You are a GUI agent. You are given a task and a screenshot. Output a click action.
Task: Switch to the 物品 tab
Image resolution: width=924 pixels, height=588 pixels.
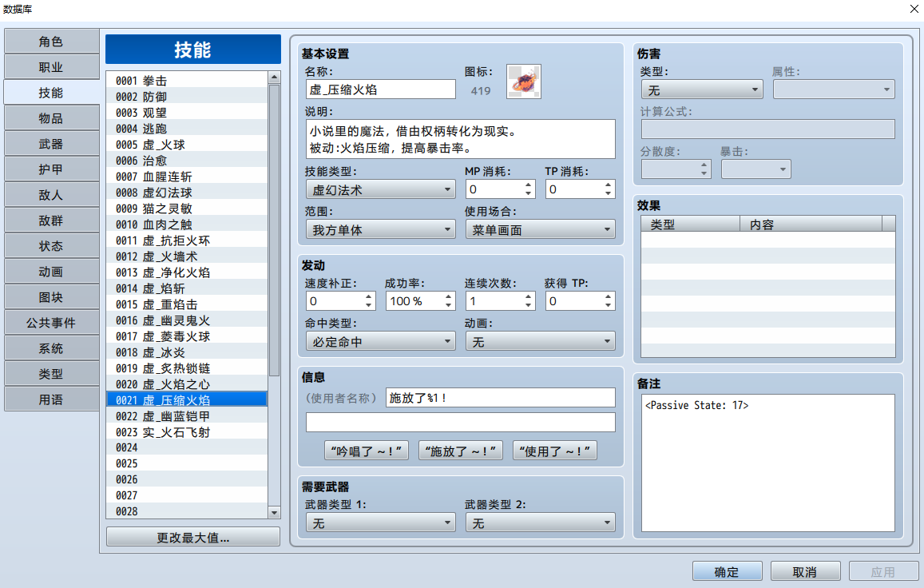point(51,118)
